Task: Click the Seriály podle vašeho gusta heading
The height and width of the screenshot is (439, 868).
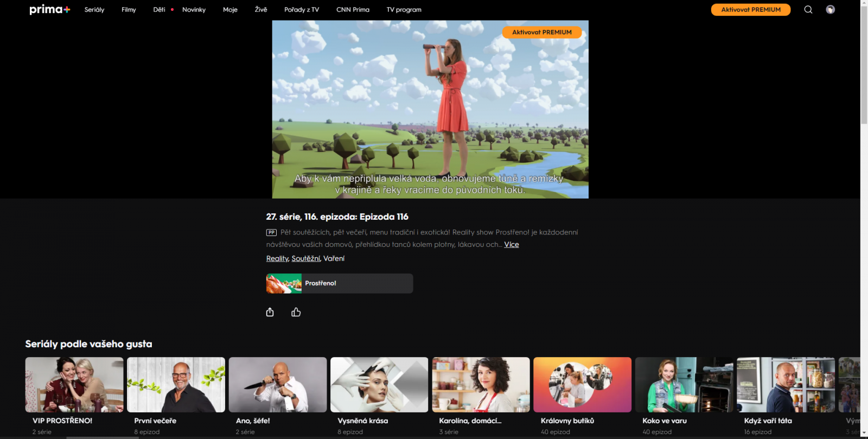Action: click(x=88, y=344)
